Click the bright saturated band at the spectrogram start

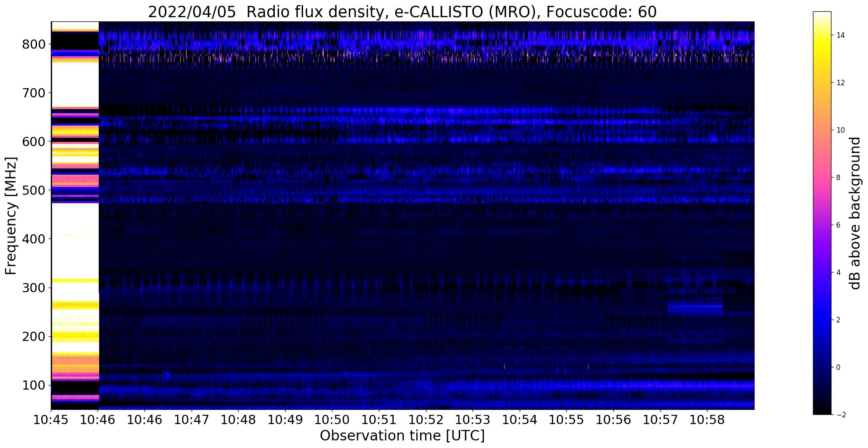point(75,215)
